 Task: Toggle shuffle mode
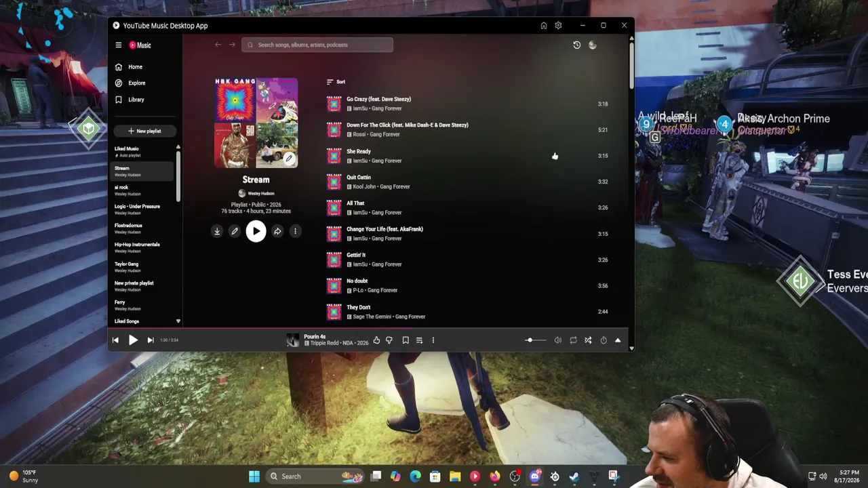point(588,340)
